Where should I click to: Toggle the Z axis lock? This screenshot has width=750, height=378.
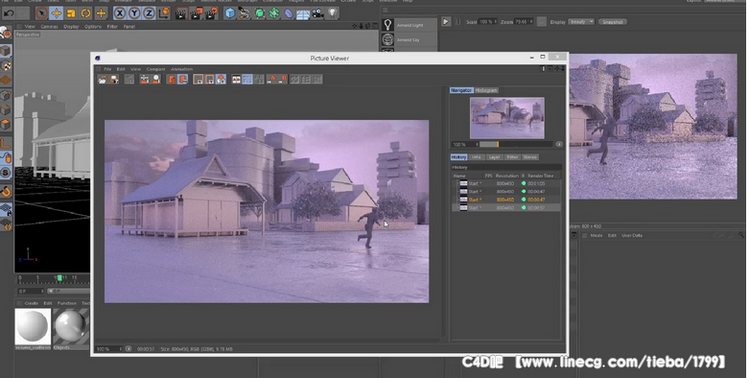tap(149, 13)
